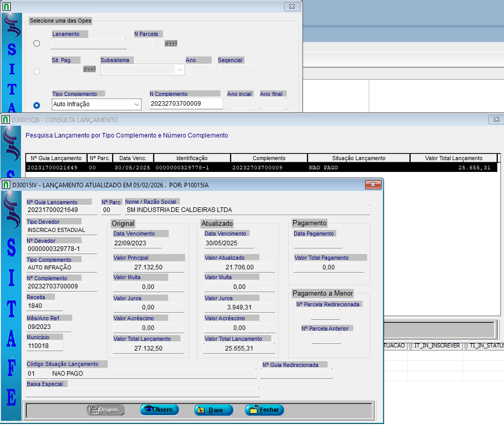Click the Ano inicial field

coord(240,104)
